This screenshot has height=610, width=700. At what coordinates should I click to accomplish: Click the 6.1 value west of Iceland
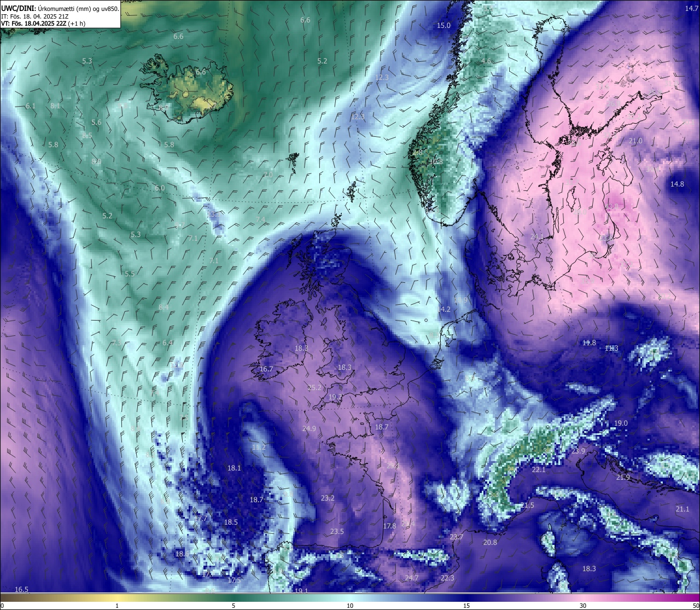click(31, 106)
